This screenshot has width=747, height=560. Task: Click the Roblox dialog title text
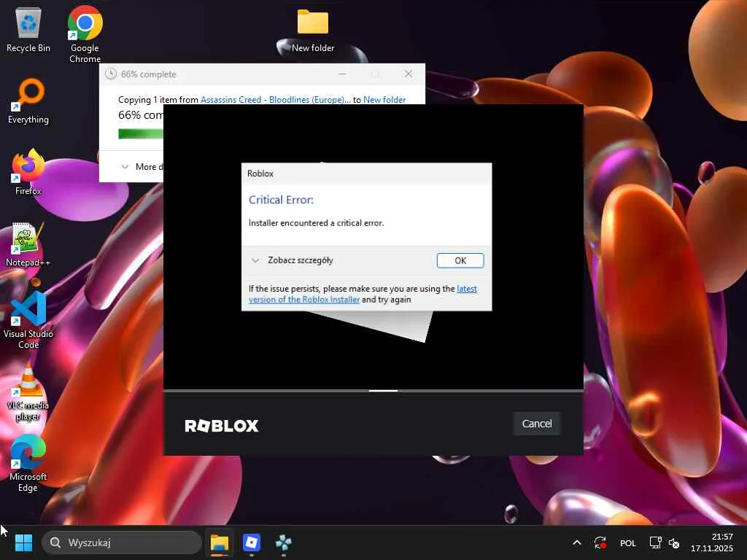tap(260, 174)
